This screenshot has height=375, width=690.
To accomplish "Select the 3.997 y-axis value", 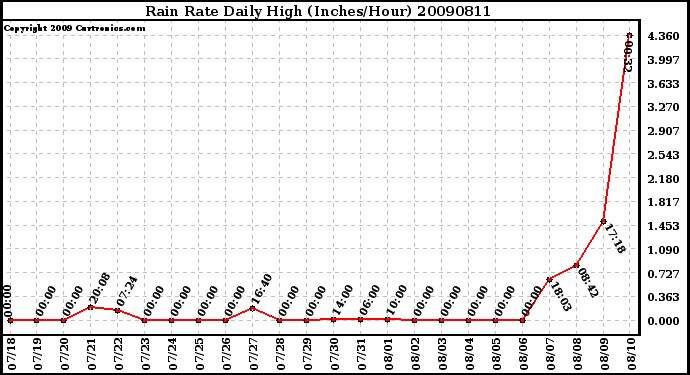I will [663, 60].
